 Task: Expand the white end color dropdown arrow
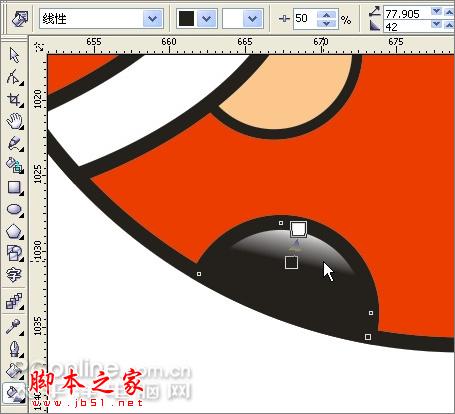[x=252, y=19]
